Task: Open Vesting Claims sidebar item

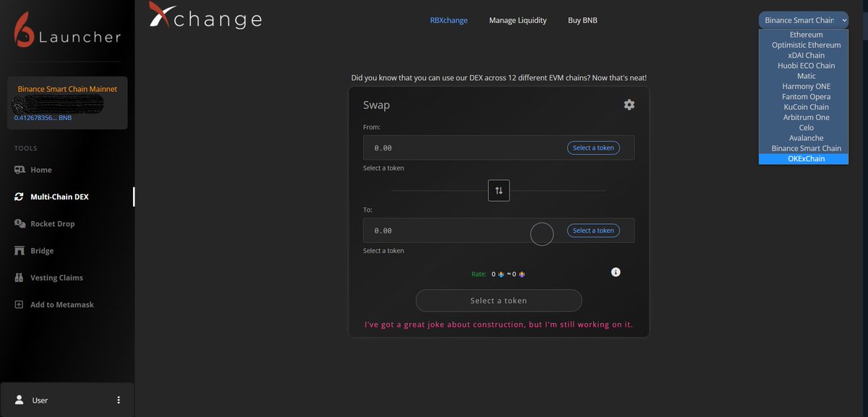Action: pos(56,278)
